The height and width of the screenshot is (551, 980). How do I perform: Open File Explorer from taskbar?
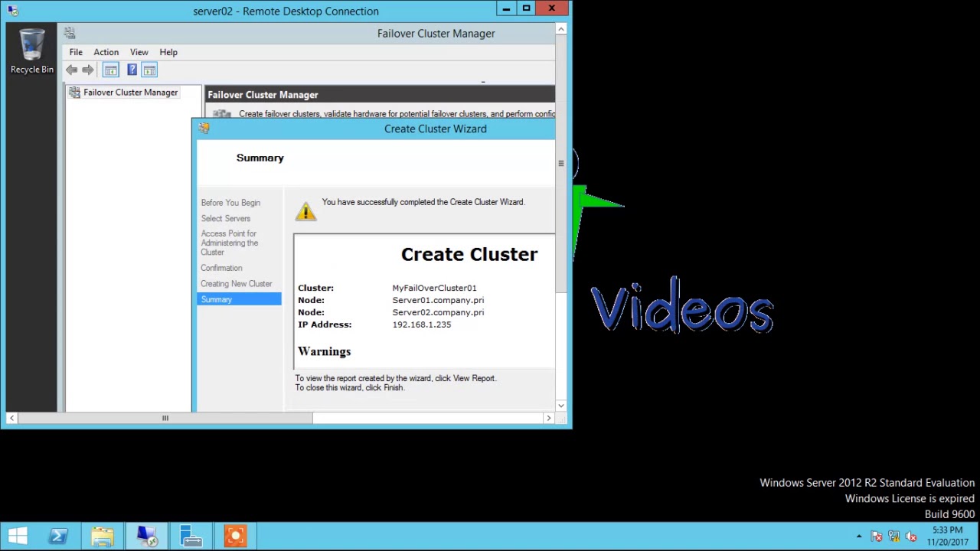tap(102, 536)
